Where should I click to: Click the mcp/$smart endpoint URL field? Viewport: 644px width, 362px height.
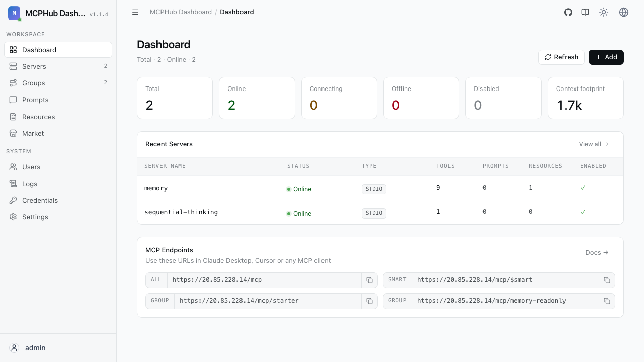click(x=505, y=280)
